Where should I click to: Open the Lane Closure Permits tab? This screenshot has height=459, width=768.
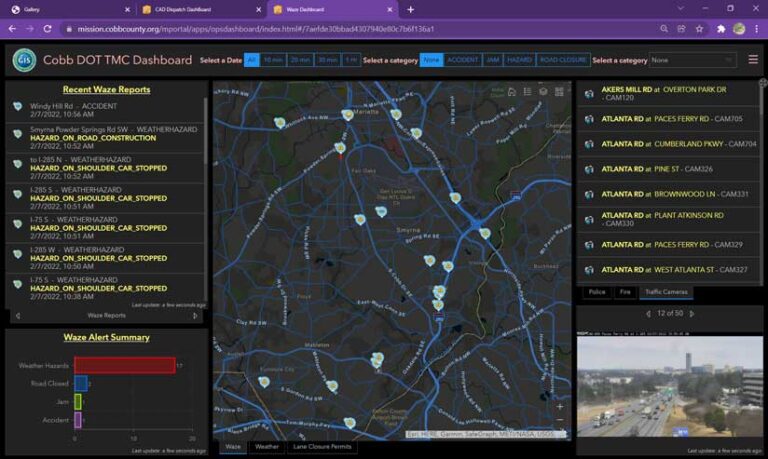point(322,447)
